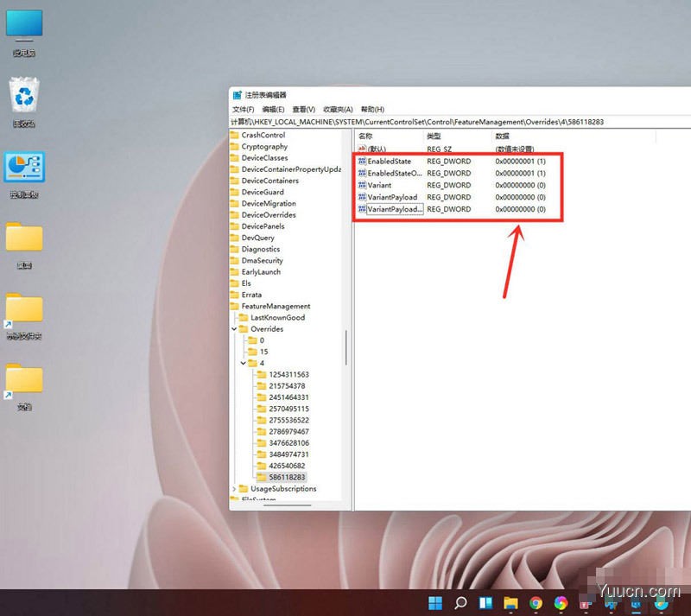Select the VariantPayload... truncated value

396,209
